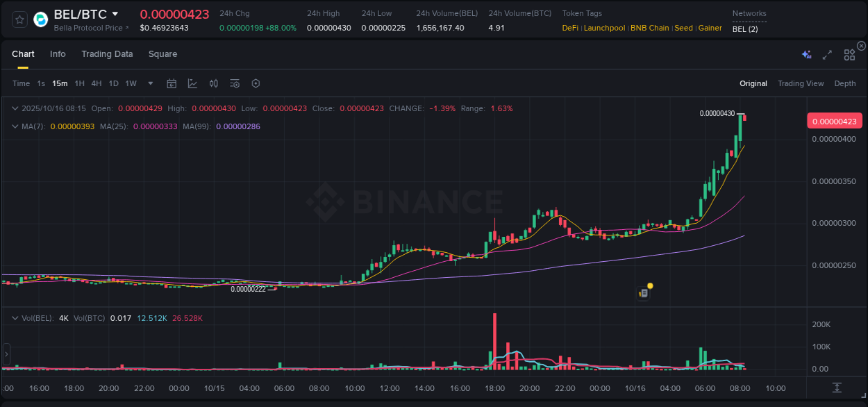The width and height of the screenshot is (868, 407).
Task: Open the Launchpool token tag
Action: pyautogui.click(x=604, y=28)
